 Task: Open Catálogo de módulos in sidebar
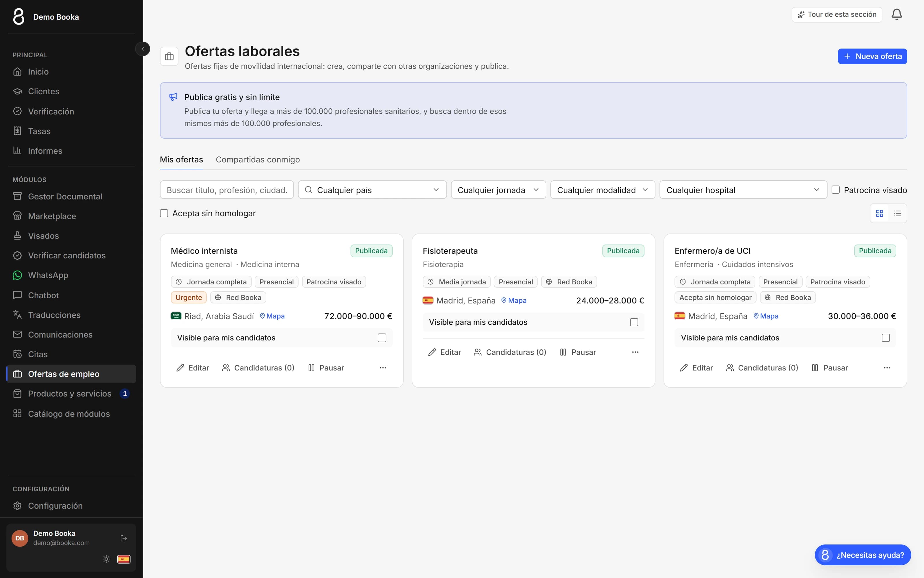click(71, 414)
